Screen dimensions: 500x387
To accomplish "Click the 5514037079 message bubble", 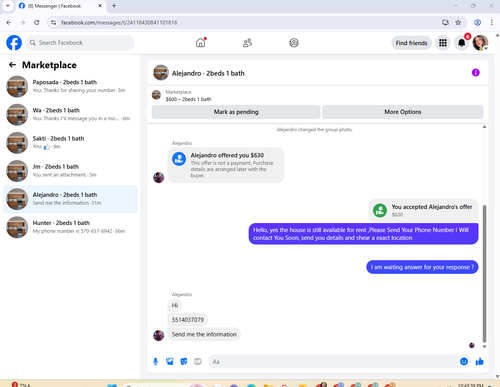I will tap(188, 320).
